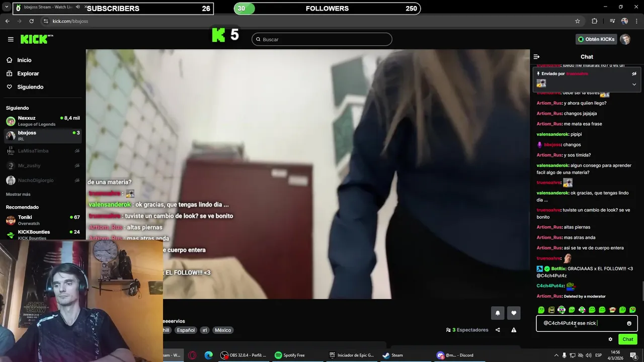
Task: Open chat settings gear
Action: (x=610, y=339)
